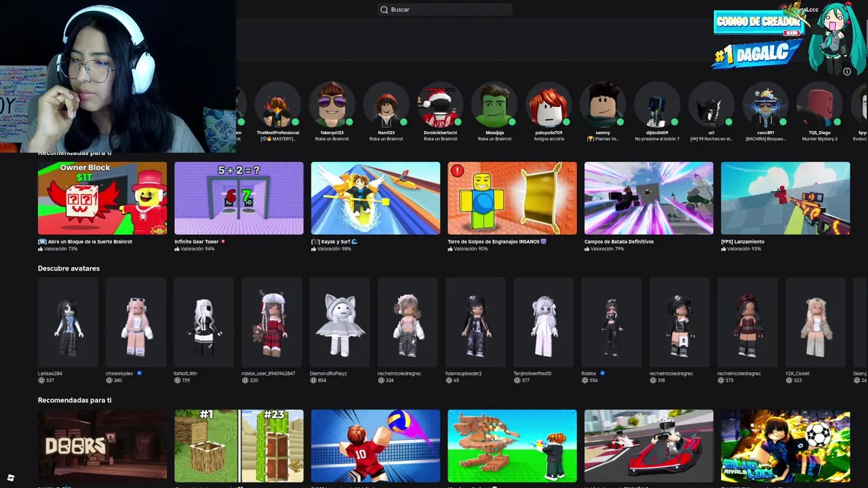The width and height of the screenshot is (868, 488).
Task: Open friend uri's avatar
Action: [x=711, y=104]
